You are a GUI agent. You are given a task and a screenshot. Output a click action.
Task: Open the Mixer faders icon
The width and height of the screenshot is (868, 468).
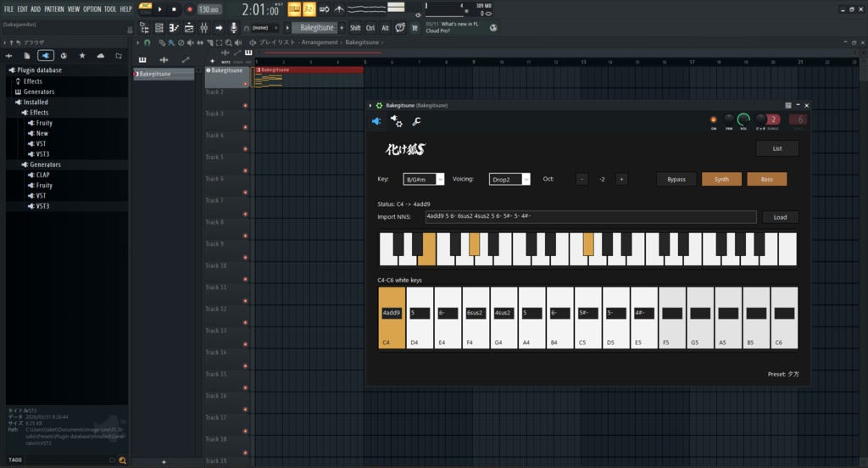pyautogui.click(x=204, y=28)
